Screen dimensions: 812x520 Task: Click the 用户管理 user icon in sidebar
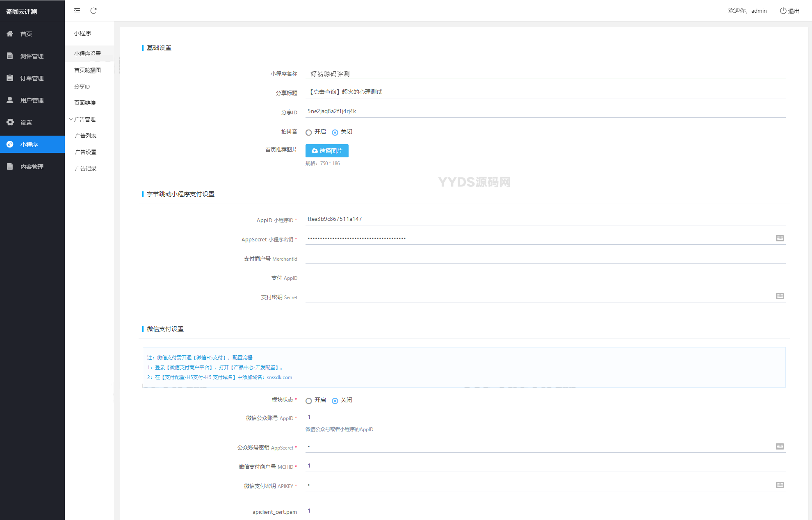(10, 100)
